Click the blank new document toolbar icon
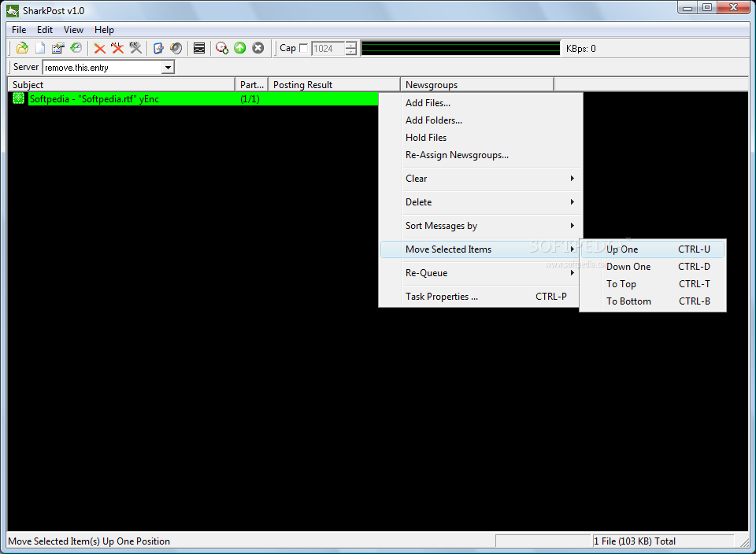 [x=40, y=48]
